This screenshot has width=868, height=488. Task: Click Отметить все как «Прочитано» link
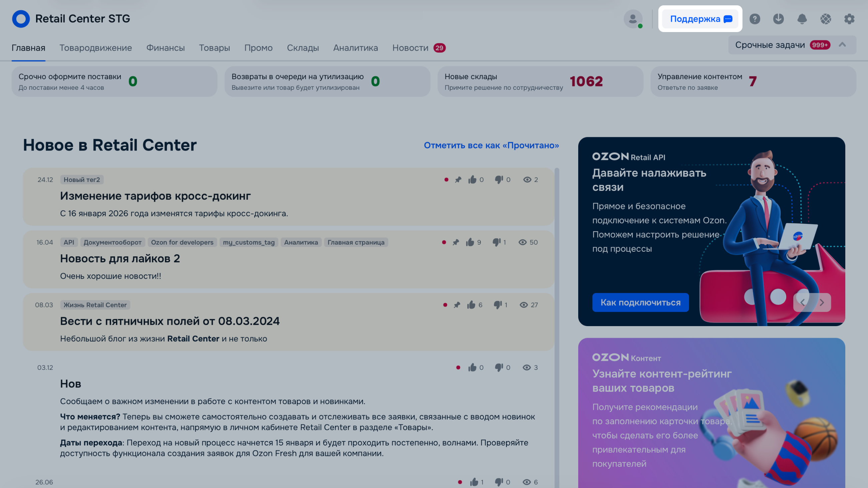point(491,145)
